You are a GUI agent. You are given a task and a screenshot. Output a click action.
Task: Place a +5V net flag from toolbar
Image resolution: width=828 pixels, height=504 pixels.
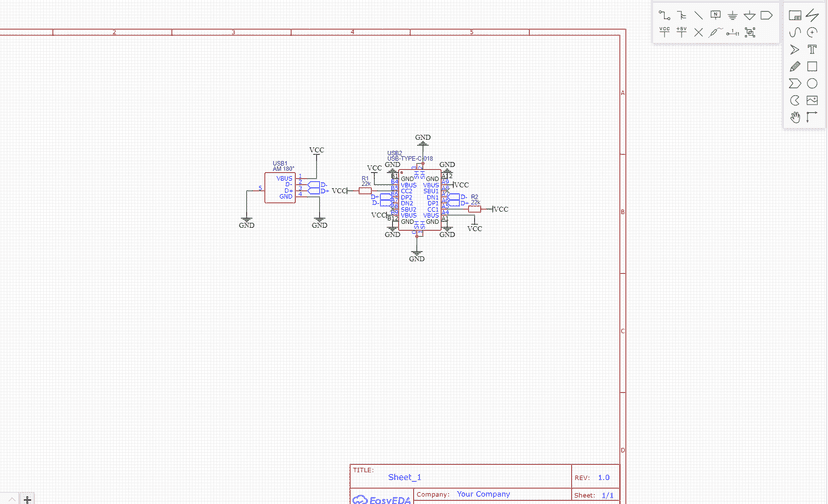[681, 32]
